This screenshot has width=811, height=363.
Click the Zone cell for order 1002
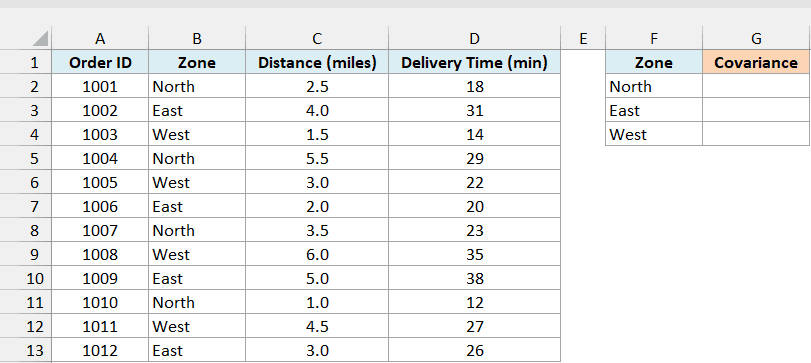coord(197,110)
